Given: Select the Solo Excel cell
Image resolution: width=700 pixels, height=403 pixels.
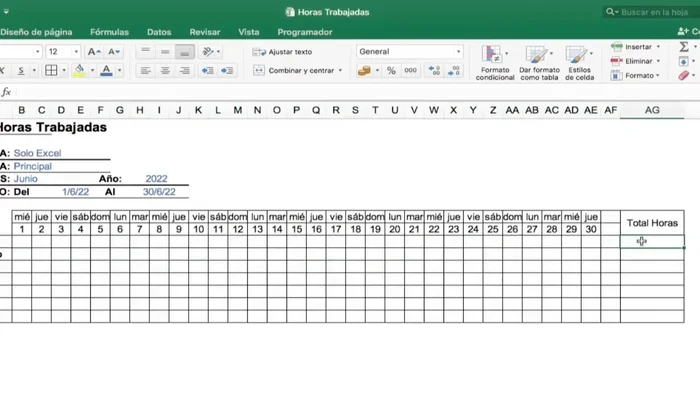Looking at the screenshot, I should [37, 153].
